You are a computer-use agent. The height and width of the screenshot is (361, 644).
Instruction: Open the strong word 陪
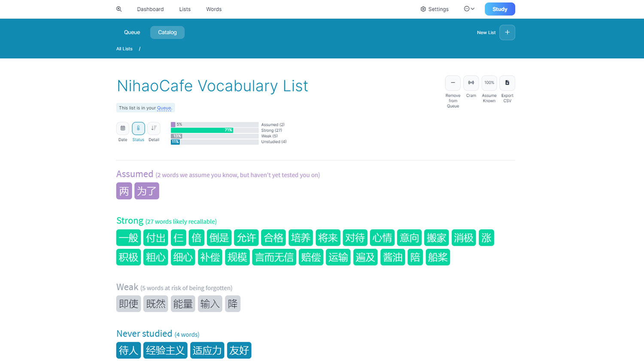coord(415,257)
